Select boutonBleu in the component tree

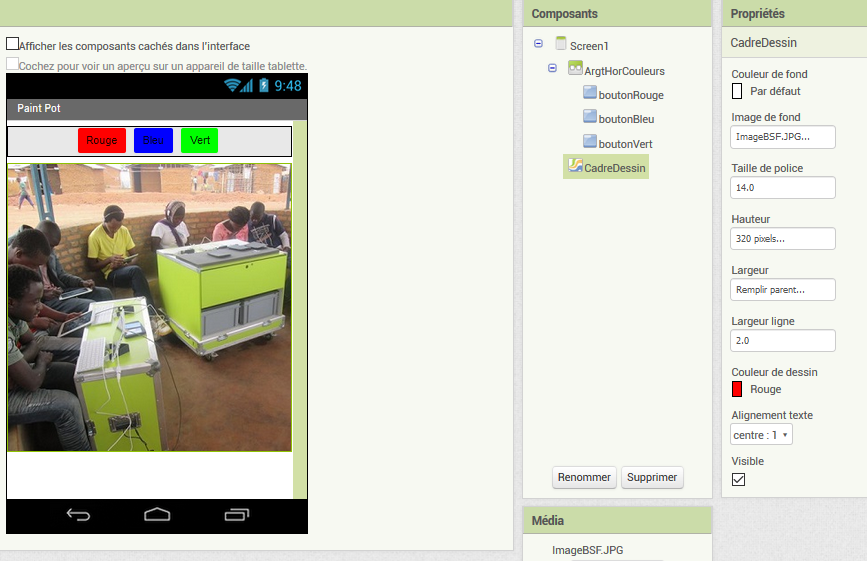626,119
